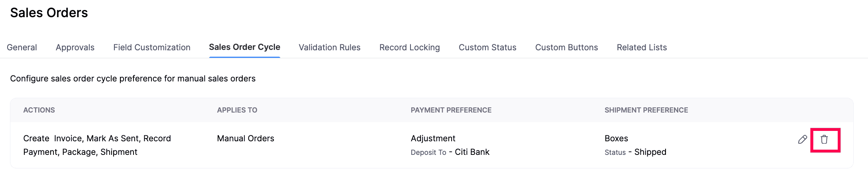Screen dimensions: 868x178
Task: Switch to the Approvals tab
Action: pos(75,47)
